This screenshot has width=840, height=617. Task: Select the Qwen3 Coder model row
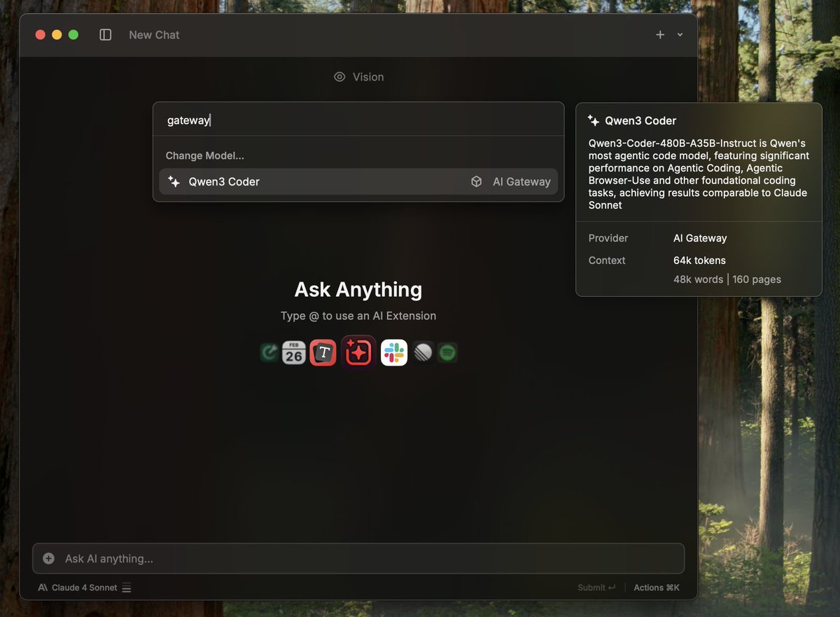(x=358, y=181)
